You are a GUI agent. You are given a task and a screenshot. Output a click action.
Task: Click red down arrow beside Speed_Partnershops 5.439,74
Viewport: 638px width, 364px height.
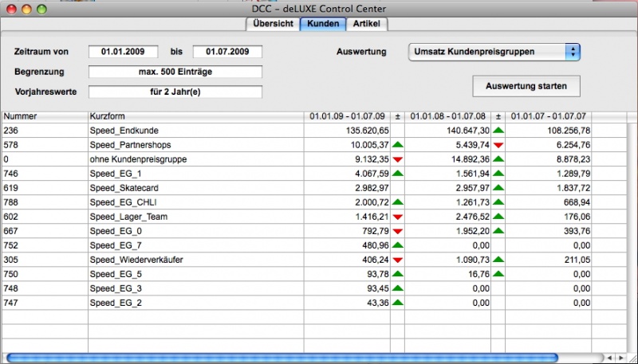tap(498, 144)
